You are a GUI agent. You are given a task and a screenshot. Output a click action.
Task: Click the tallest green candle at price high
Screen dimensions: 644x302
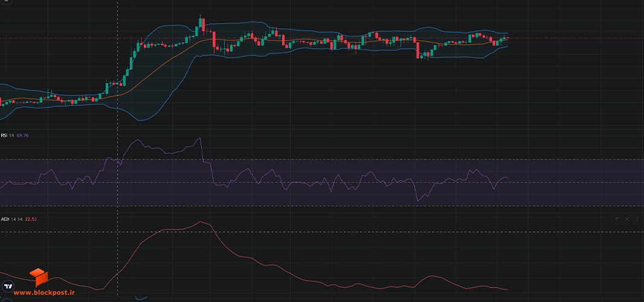point(200,22)
